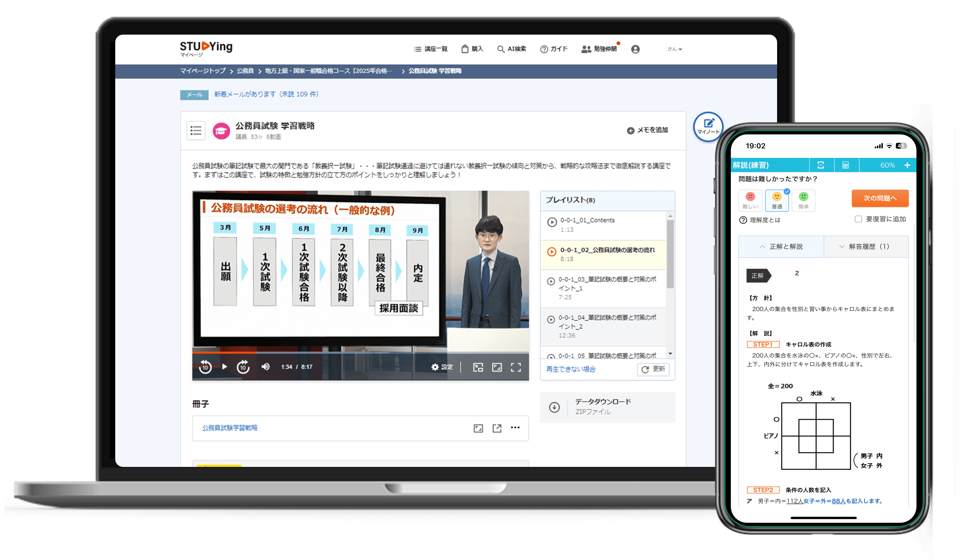Click the 更新 refresh button

pos(653,369)
